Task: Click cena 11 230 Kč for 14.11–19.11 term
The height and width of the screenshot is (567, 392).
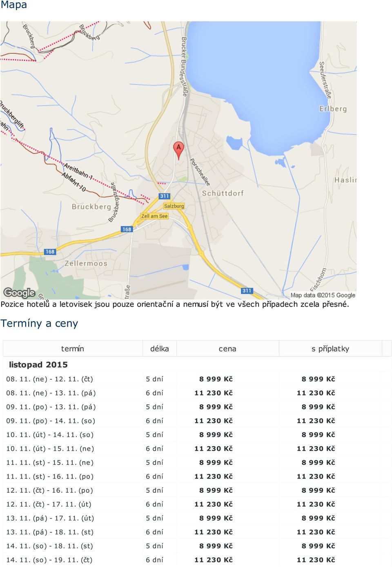Action: 214,560
